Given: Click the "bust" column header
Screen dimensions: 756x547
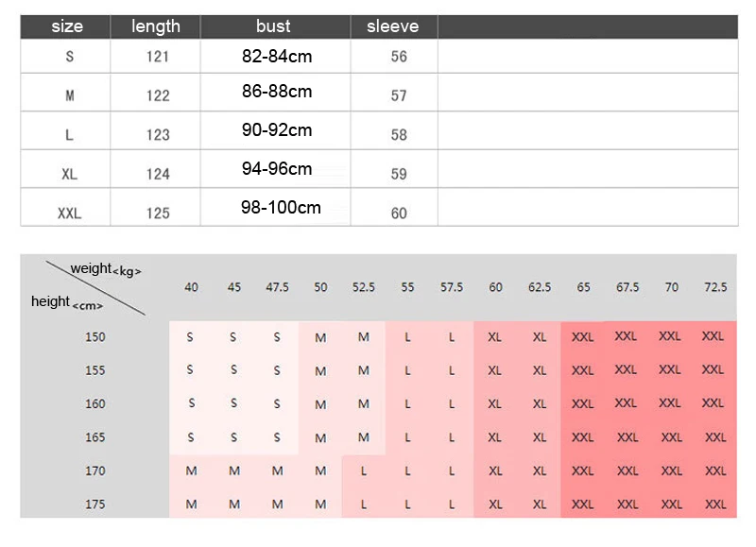Looking at the screenshot, I should (x=275, y=26).
